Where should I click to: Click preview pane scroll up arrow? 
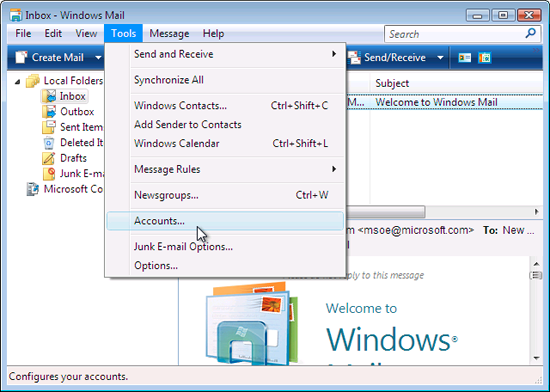[536, 264]
